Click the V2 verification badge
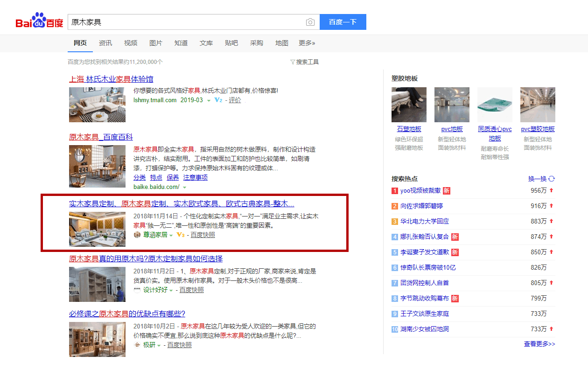Screen dimensions: 588x384 (x=218, y=100)
